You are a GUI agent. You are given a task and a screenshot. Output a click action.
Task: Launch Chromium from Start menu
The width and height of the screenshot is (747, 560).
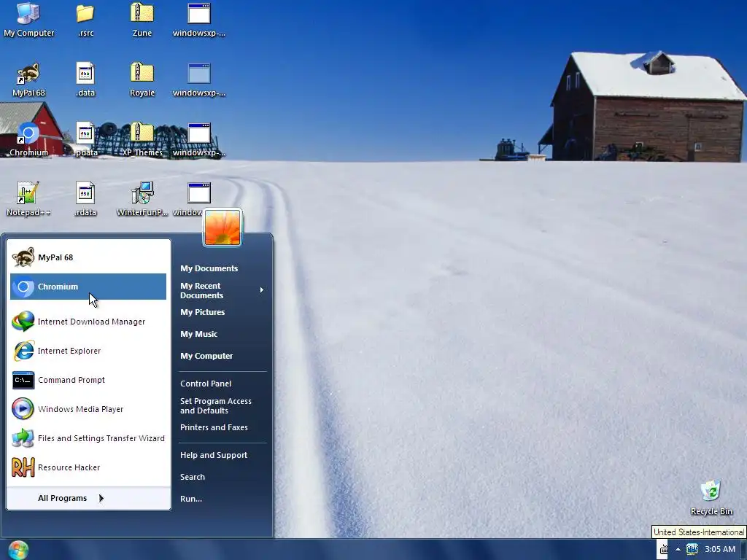click(88, 287)
